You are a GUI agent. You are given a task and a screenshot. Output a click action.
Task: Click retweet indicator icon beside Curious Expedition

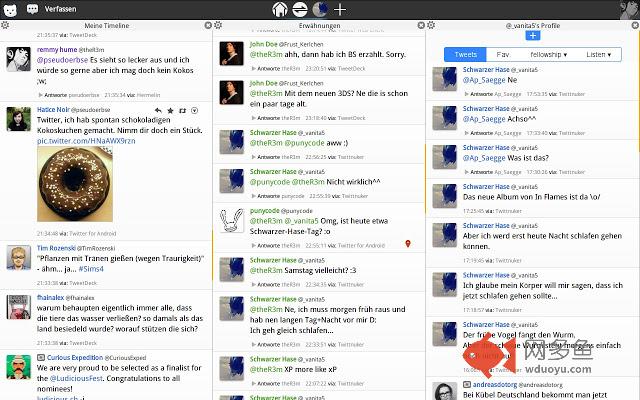(x=41, y=357)
